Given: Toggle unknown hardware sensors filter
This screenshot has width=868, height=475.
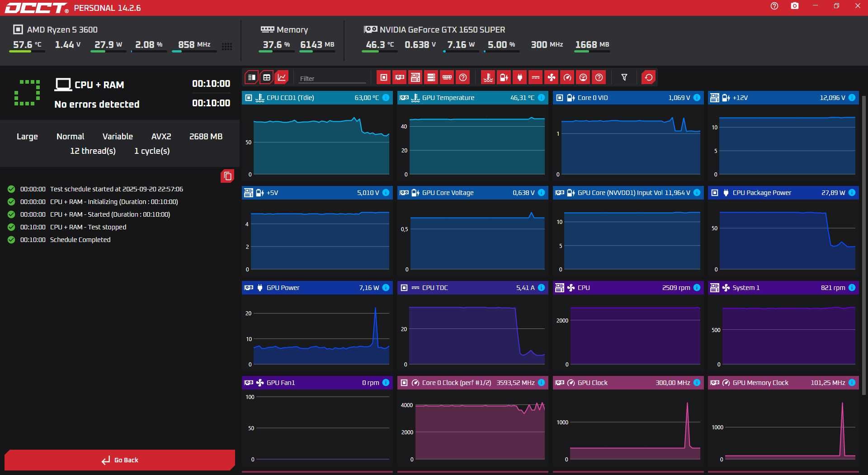Looking at the screenshot, I should click(463, 77).
